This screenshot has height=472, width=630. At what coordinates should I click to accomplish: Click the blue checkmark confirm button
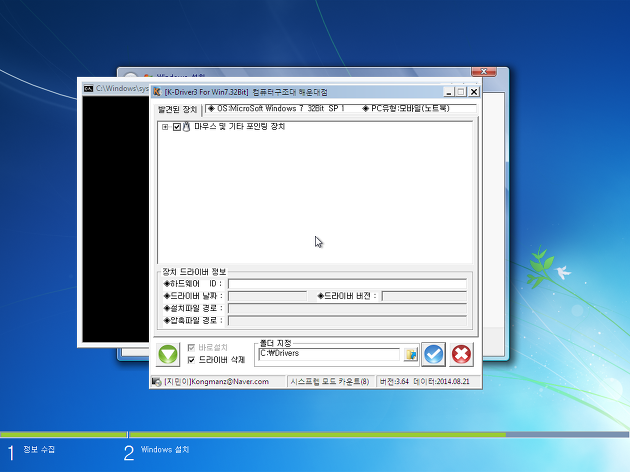(434, 354)
